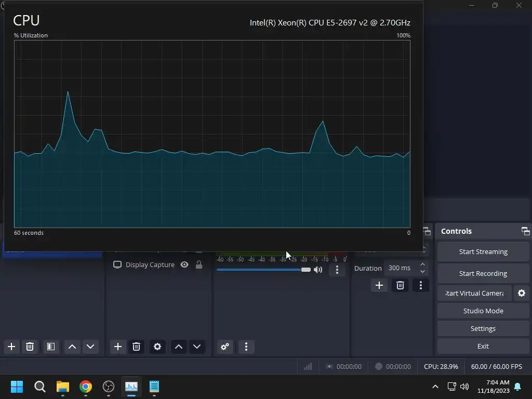Click CPU: 28.9% status text

pyautogui.click(x=441, y=366)
